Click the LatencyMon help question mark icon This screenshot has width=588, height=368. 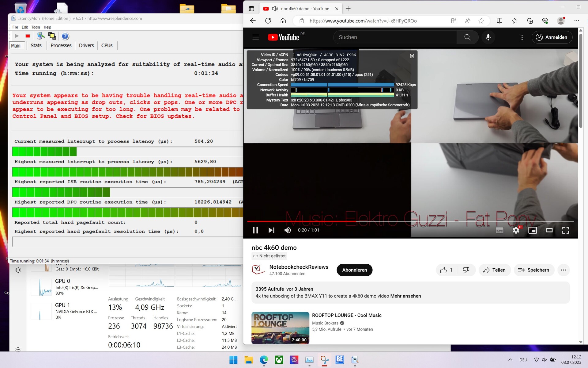pyautogui.click(x=65, y=36)
